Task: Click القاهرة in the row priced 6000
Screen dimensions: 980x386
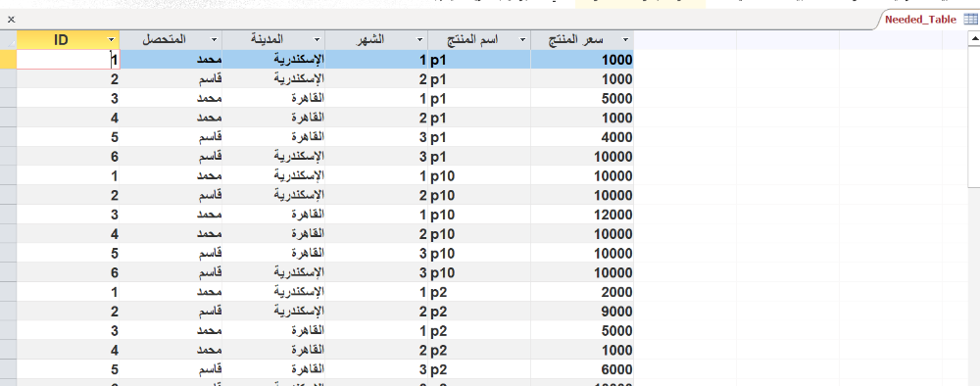Action: 308,369
